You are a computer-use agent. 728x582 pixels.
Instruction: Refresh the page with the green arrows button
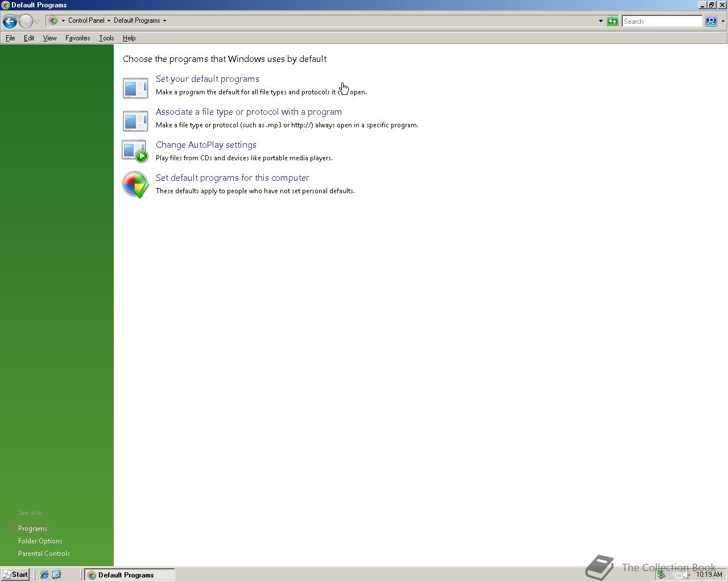pyautogui.click(x=613, y=21)
